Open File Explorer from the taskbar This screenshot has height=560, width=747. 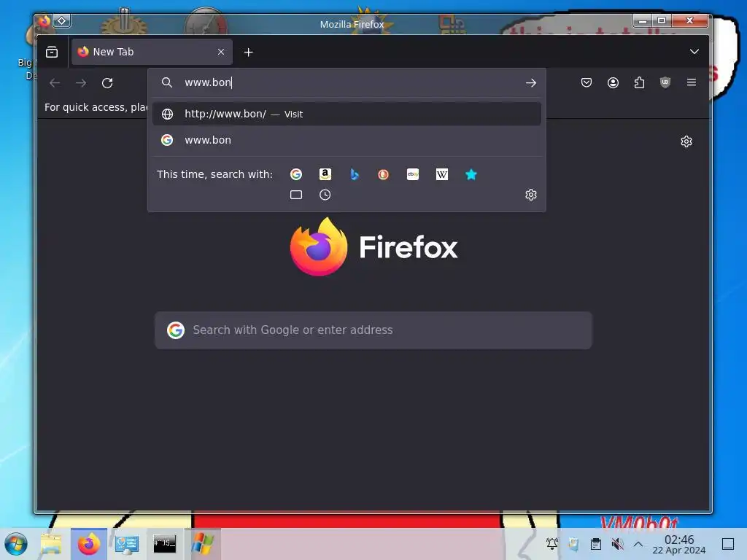[51, 544]
